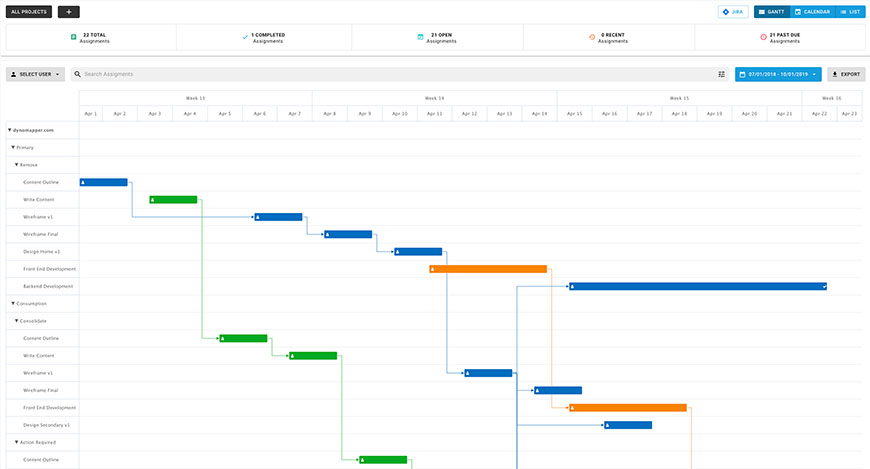Image resolution: width=870 pixels, height=469 pixels.
Task: Click the plus button to add project
Action: 69,12
